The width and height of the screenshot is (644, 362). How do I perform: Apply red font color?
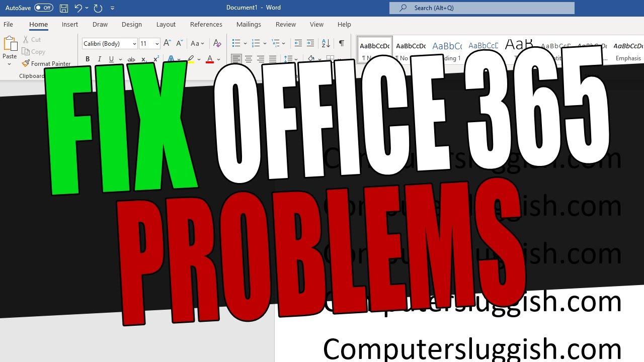[210, 59]
